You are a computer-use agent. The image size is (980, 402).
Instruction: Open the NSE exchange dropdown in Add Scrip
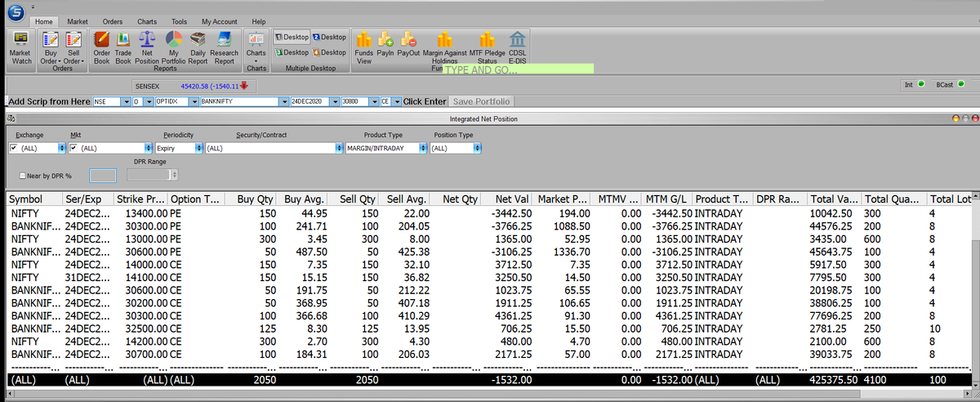[126, 101]
